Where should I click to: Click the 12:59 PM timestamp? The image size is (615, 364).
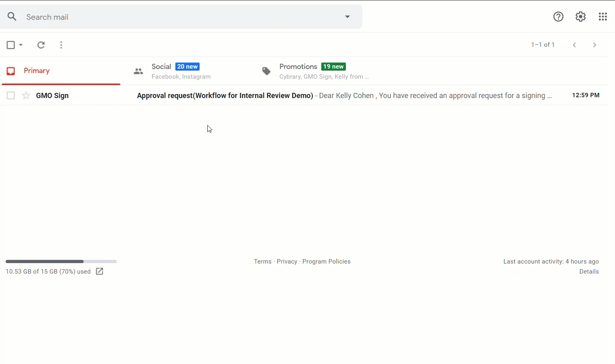(586, 95)
